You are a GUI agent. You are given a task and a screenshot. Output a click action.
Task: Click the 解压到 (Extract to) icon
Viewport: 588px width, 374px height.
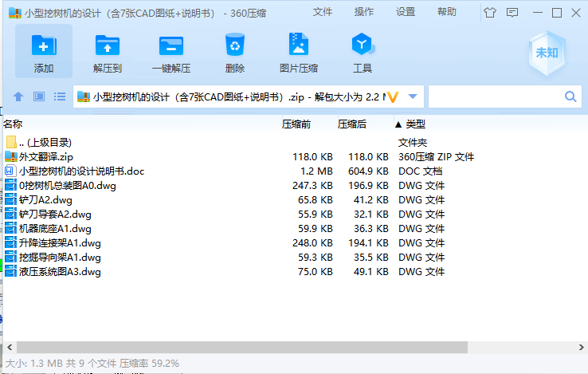coord(108,45)
